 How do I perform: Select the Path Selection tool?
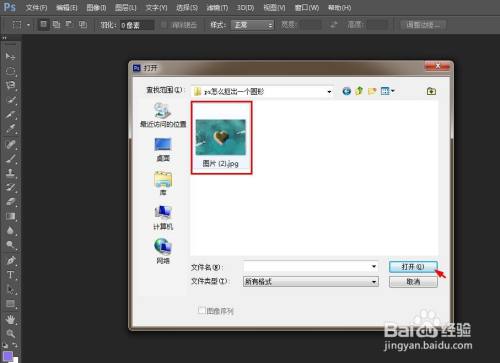10,289
